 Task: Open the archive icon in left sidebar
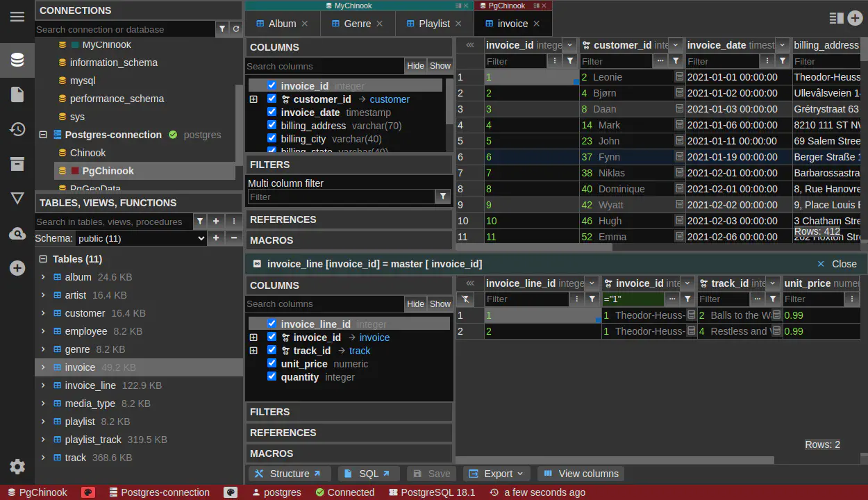(17, 164)
